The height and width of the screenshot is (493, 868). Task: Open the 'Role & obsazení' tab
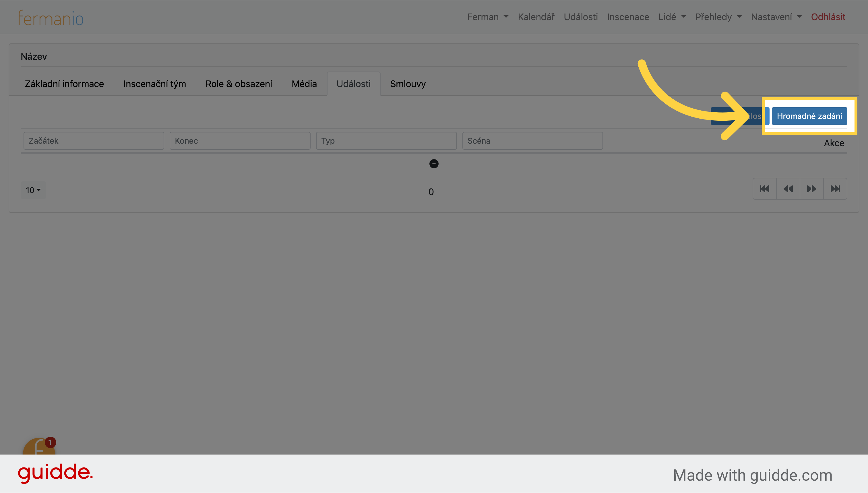tap(239, 84)
